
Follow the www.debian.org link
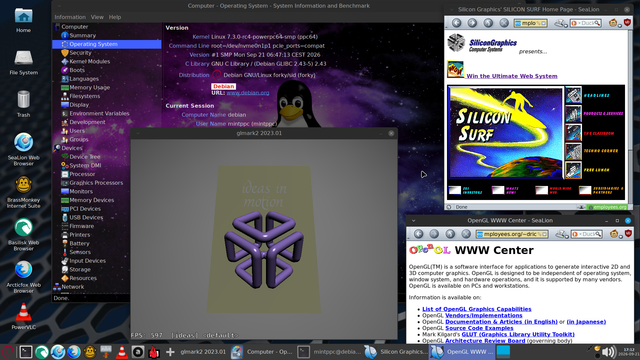tap(248, 93)
